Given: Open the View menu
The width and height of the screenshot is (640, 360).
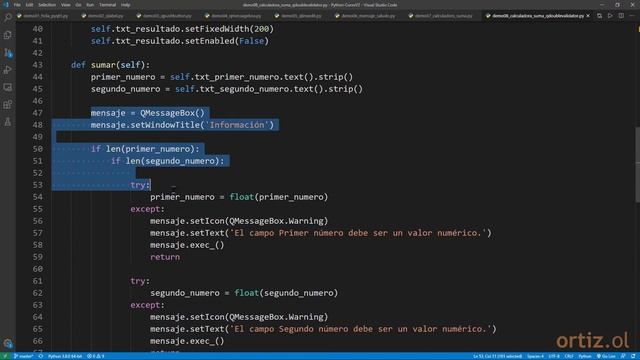Looking at the screenshot, I should tap(65, 5).
